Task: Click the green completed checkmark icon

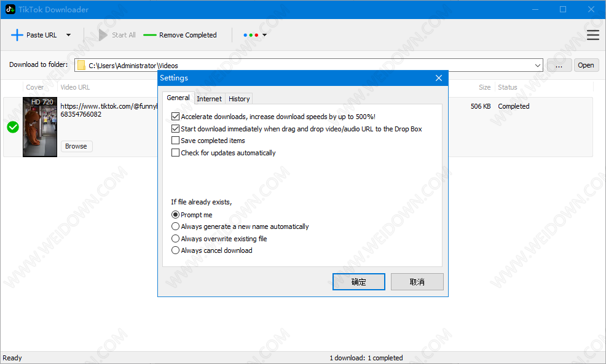Action: (13, 127)
